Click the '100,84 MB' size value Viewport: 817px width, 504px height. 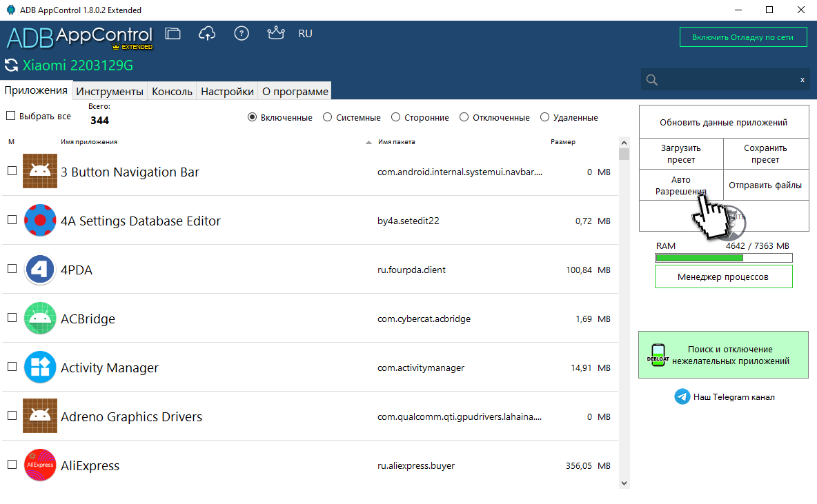(589, 270)
